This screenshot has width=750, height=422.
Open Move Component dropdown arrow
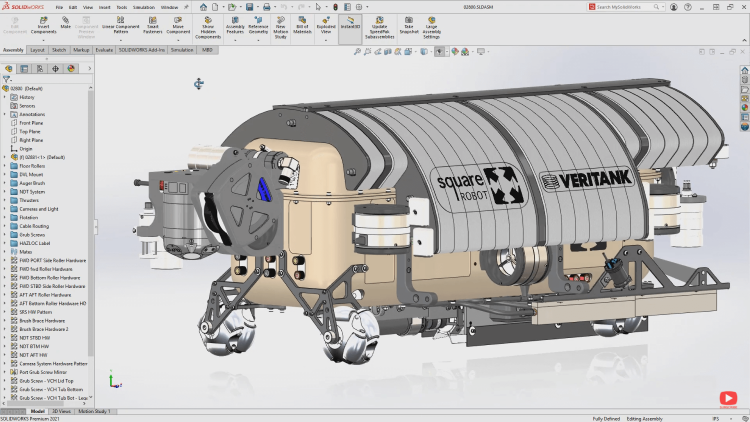point(178,40)
